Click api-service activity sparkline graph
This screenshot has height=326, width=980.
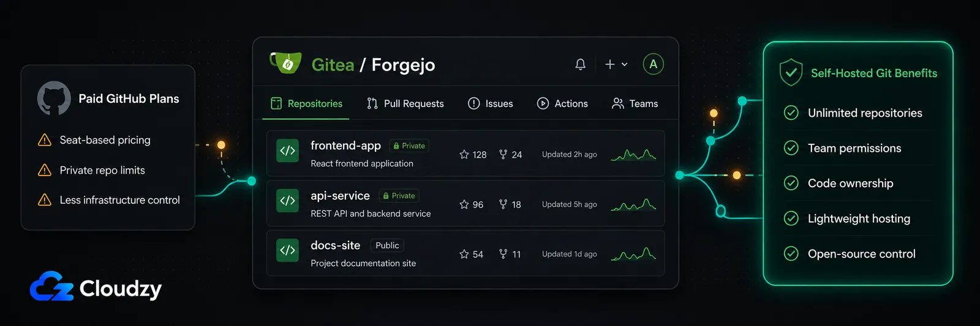(x=633, y=204)
